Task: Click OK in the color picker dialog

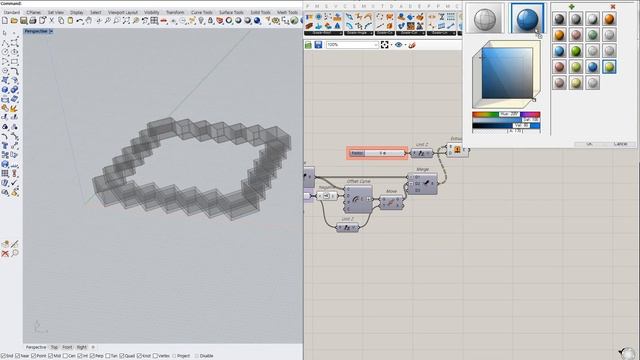Action: coord(589,144)
